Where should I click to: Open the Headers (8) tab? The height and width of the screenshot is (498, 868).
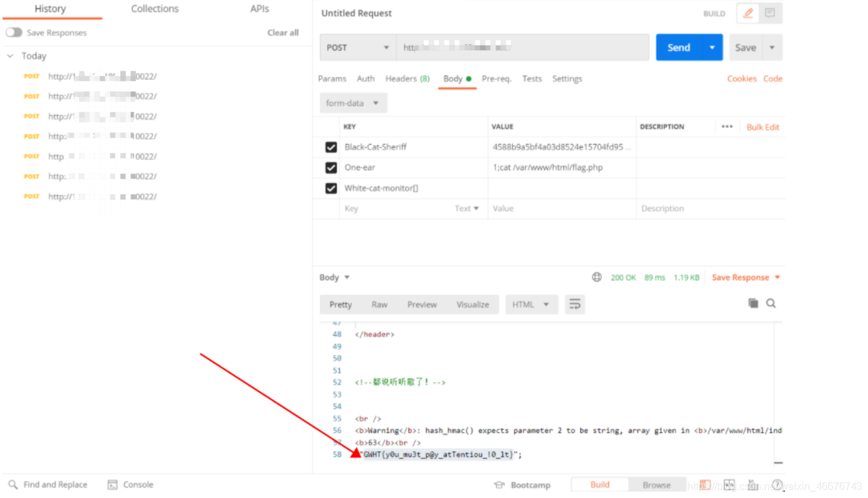(407, 78)
